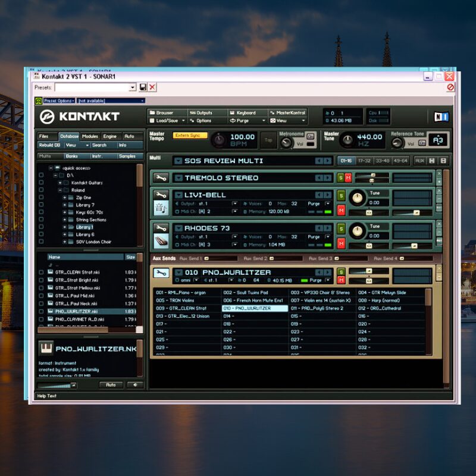Screen dimensions: 476x476
Task: Open the SOS REVIEW MULTI name dropdown
Action: coord(178,161)
